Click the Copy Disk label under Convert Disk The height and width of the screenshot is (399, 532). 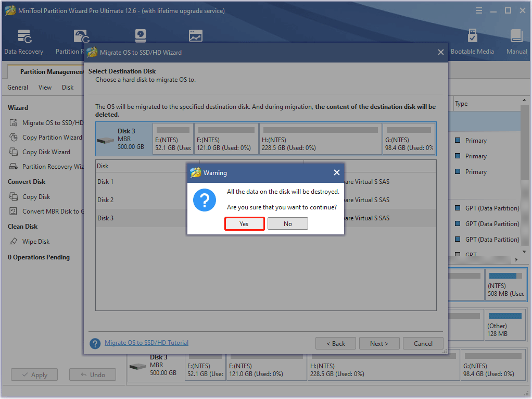[x=36, y=196]
